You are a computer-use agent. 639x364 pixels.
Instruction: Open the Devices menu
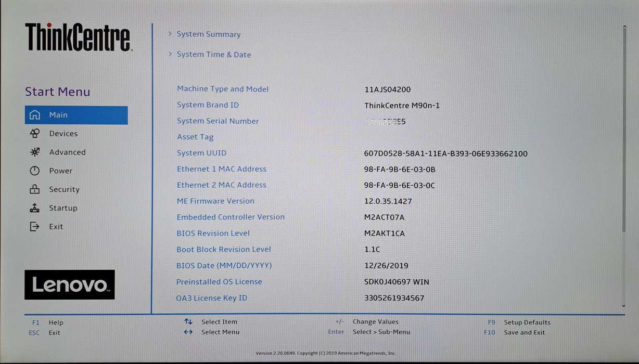(x=63, y=134)
